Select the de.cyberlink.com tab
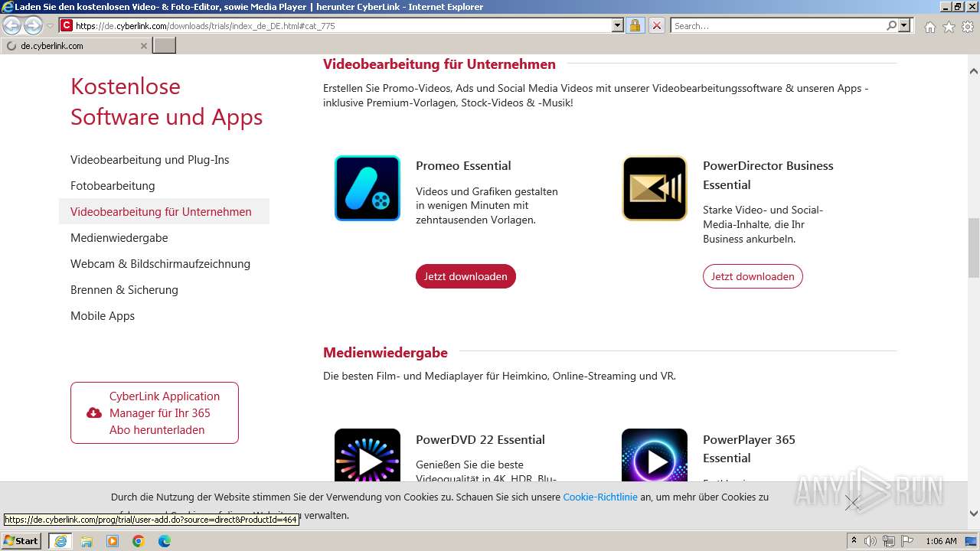The width and height of the screenshot is (980, 551). click(x=76, y=46)
